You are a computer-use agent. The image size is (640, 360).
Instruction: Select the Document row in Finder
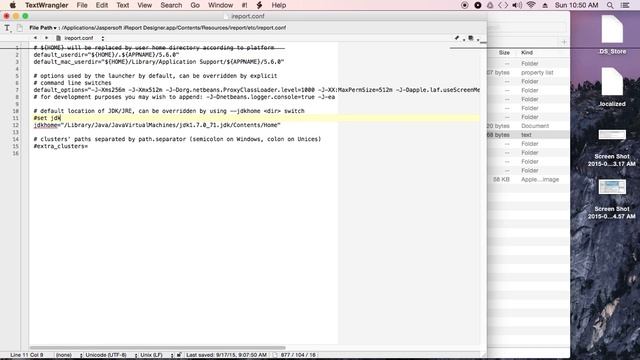click(529, 126)
